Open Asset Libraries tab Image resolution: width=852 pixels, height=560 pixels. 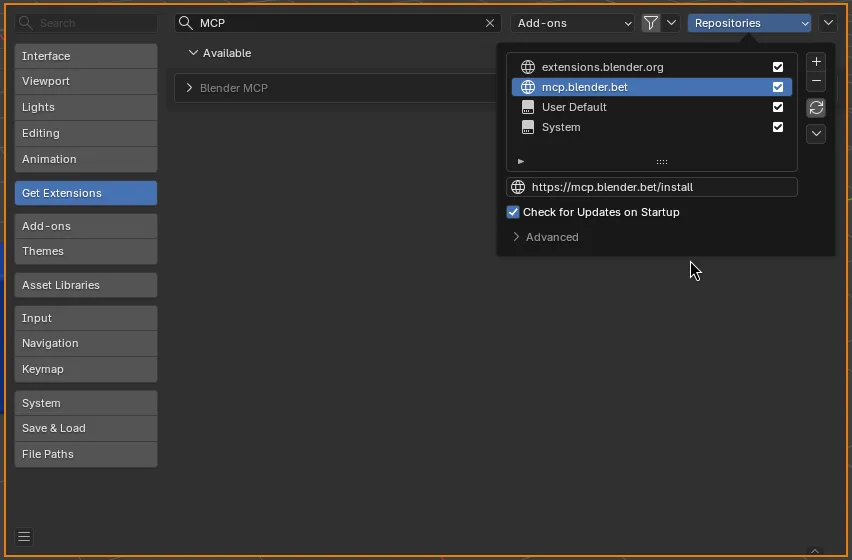pyautogui.click(x=86, y=285)
